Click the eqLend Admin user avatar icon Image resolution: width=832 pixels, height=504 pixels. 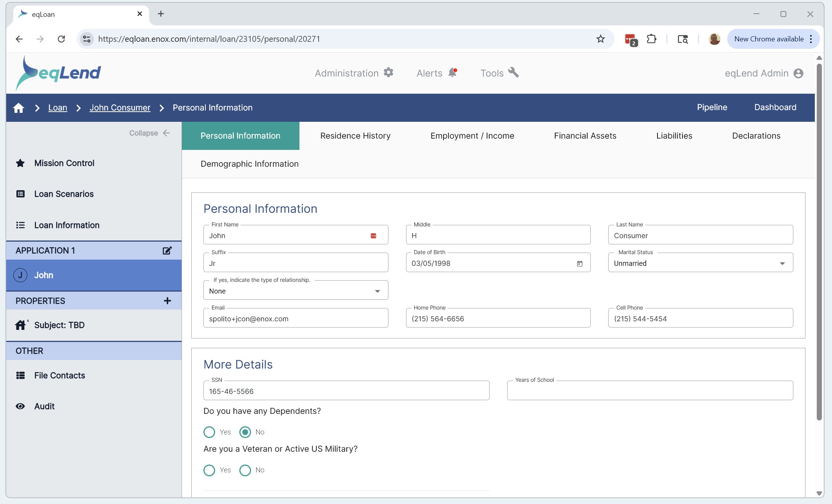(798, 73)
